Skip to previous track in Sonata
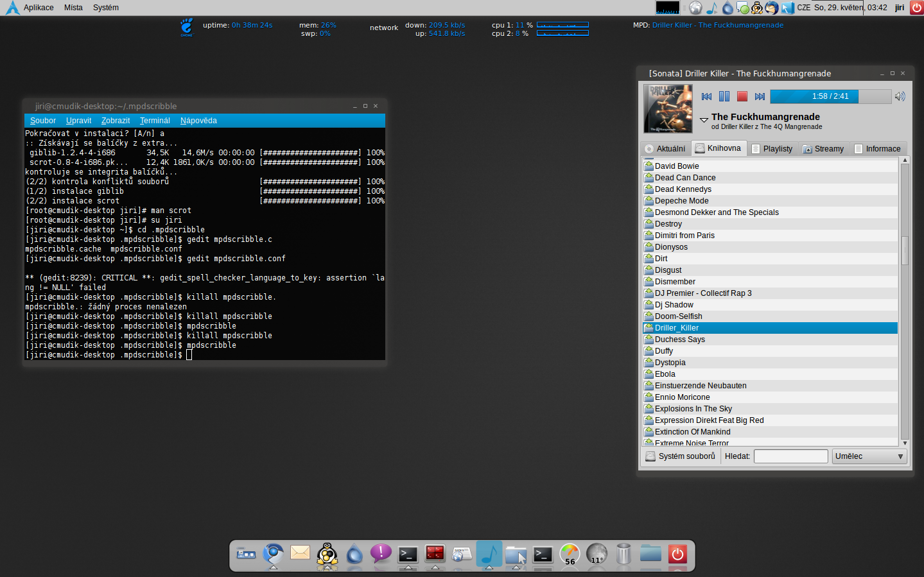Image resolution: width=924 pixels, height=577 pixels. pos(706,96)
